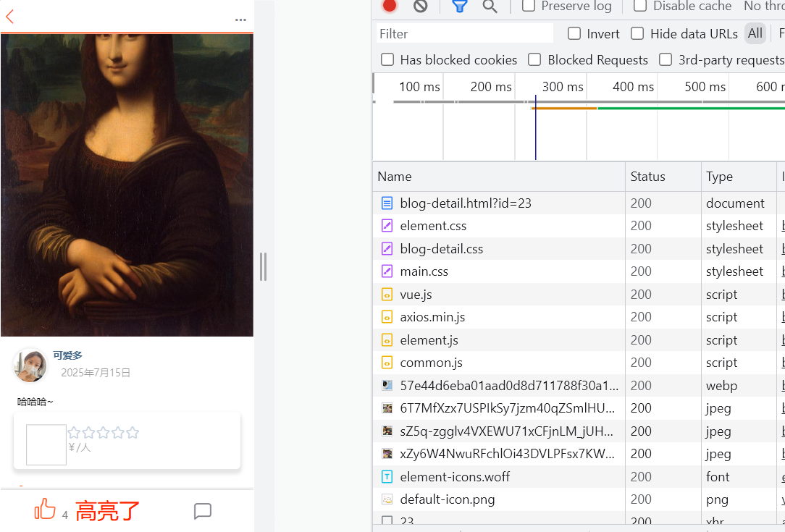The width and height of the screenshot is (785, 532).
Task: Select the All request type filter
Action: tap(755, 33)
